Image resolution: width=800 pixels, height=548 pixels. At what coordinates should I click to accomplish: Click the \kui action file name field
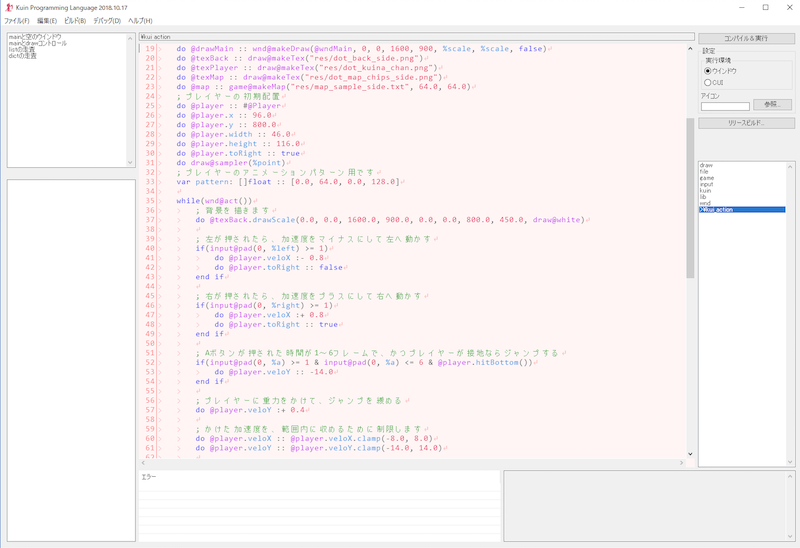[416, 37]
